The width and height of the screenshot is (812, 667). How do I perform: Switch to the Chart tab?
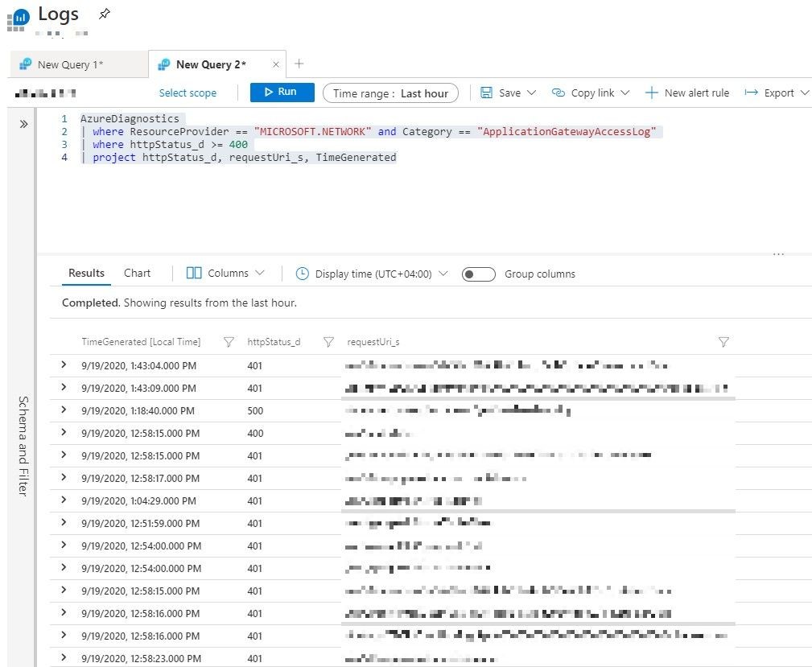[136, 273]
